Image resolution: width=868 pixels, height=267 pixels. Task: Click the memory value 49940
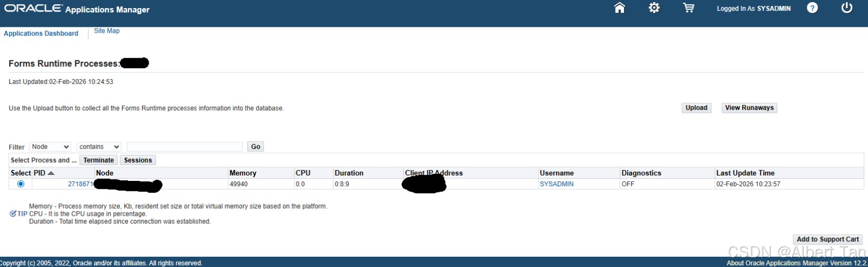[x=239, y=184]
